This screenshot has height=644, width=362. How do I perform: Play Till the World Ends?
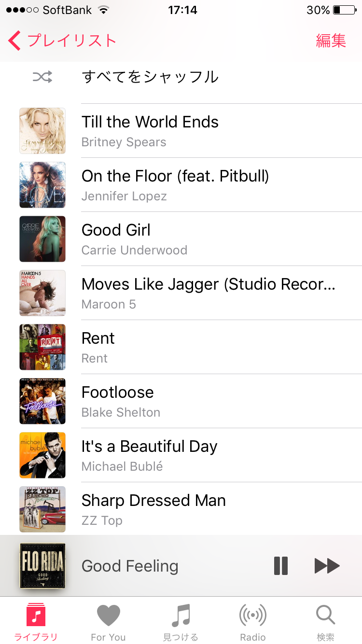(x=150, y=122)
